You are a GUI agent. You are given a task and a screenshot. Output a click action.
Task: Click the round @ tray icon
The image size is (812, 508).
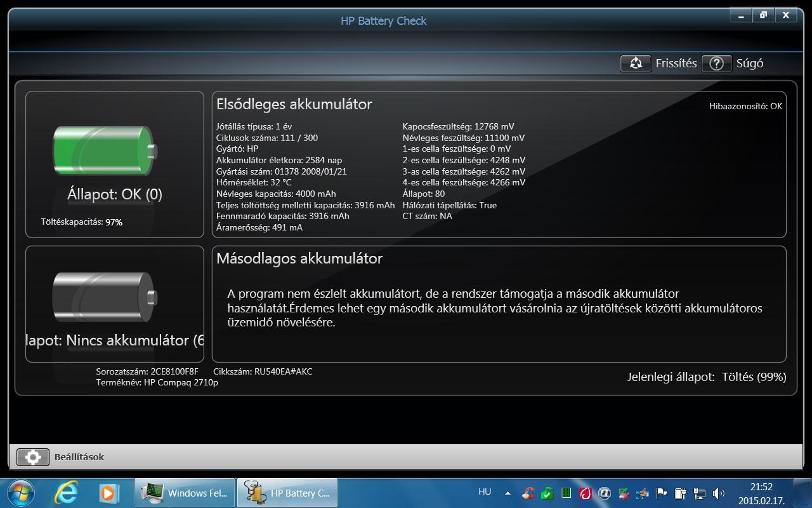(x=605, y=493)
